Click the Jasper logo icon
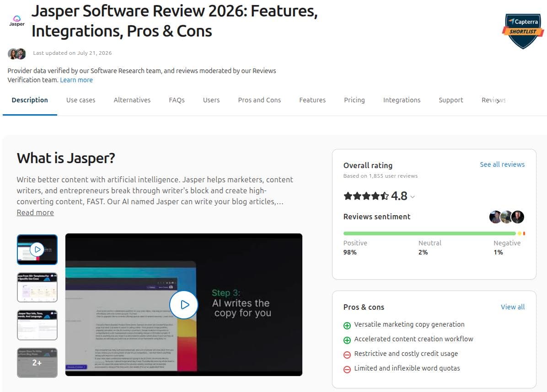The image size is (547, 392). [x=17, y=21]
